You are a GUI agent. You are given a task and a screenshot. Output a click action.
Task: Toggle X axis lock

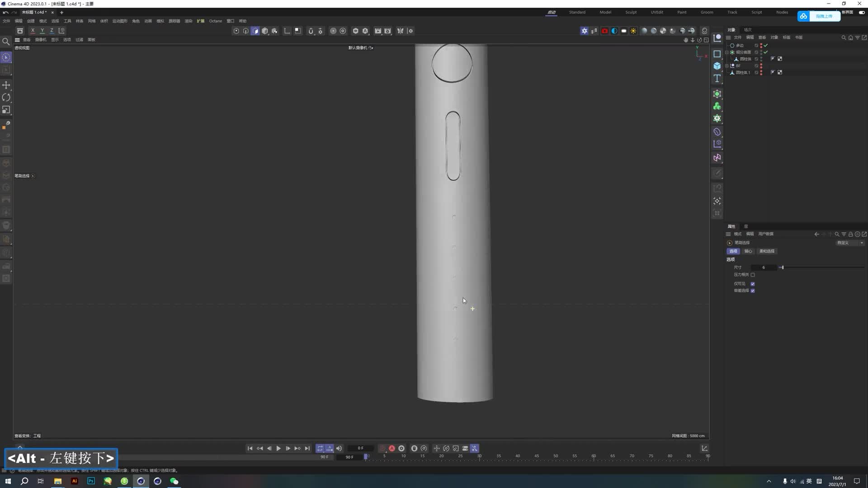click(x=33, y=31)
